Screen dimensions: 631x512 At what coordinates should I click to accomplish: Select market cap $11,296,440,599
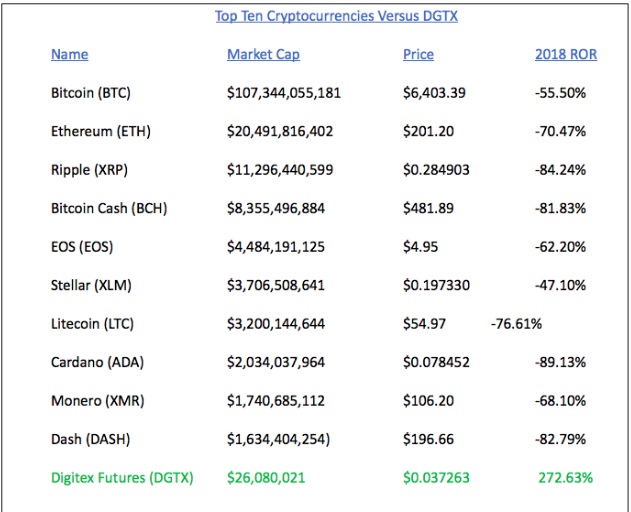[280, 170]
